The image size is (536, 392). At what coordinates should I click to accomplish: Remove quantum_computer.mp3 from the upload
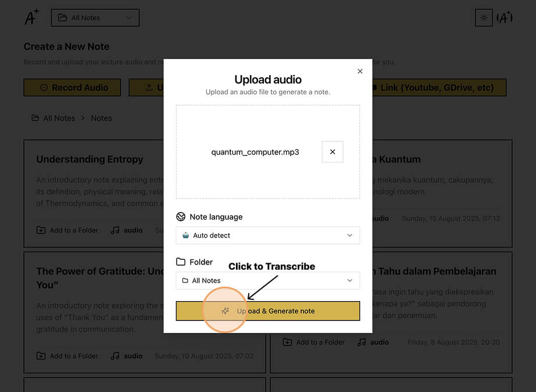tap(332, 152)
